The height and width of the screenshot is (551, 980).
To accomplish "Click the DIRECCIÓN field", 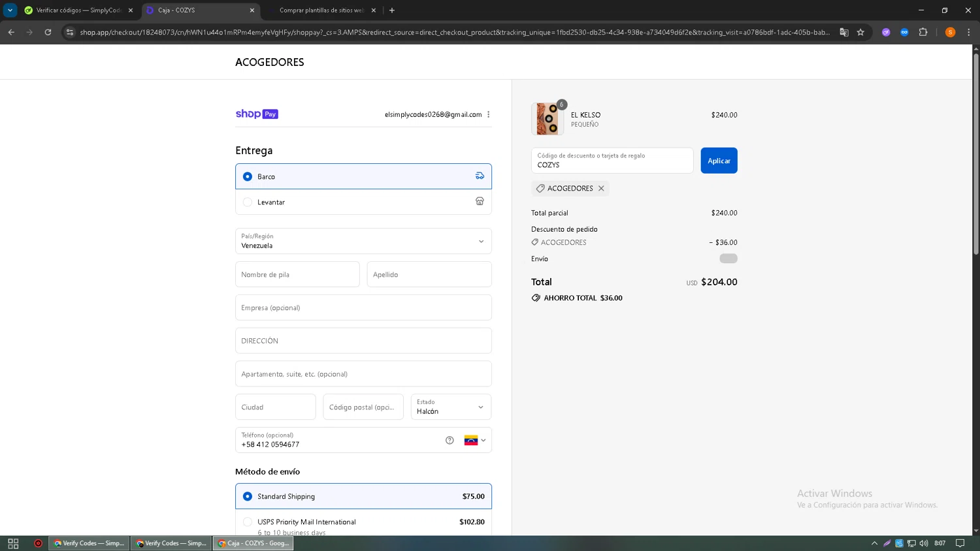I will [x=363, y=341].
